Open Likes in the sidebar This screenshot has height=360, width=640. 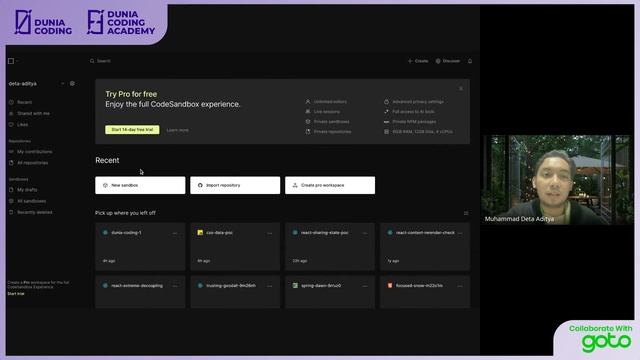pyautogui.click(x=22, y=124)
